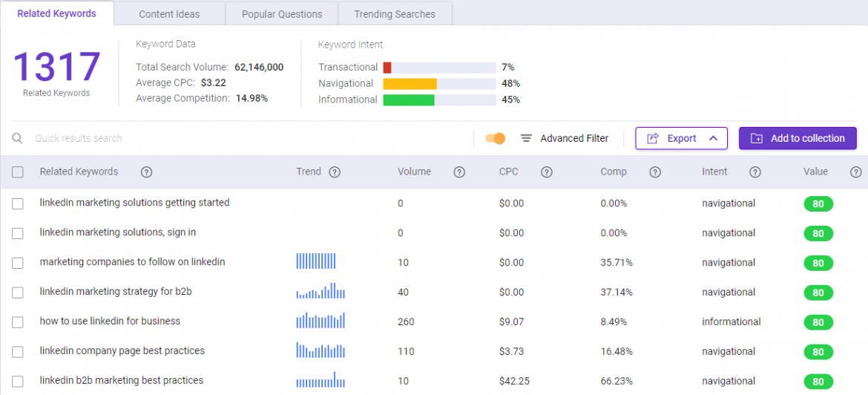Check linkedin marketing strategy for b2b row

18,293
